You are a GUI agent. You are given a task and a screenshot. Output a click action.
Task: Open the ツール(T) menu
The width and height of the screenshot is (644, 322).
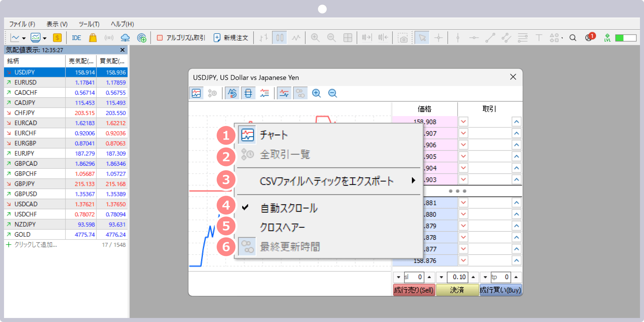tap(89, 24)
